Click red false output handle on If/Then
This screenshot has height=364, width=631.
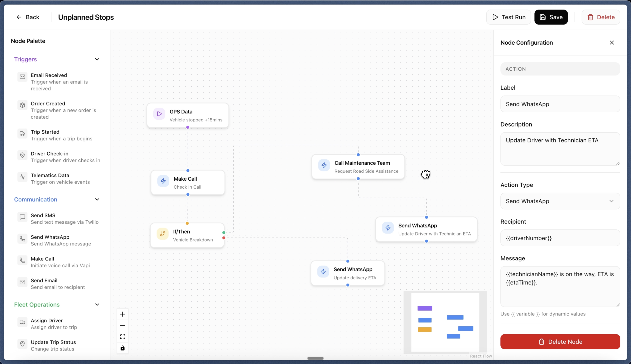click(224, 238)
